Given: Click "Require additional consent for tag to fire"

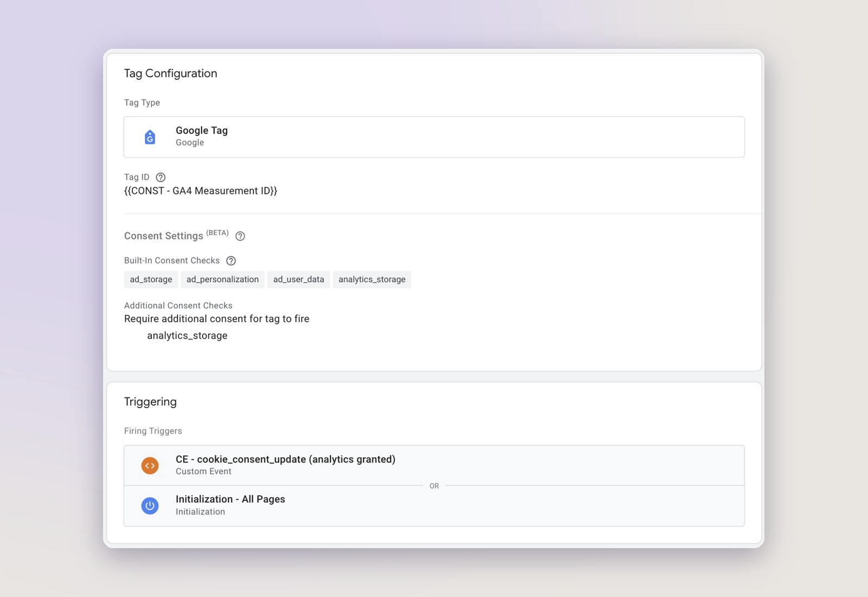Looking at the screenshot, I should [216, 319].
